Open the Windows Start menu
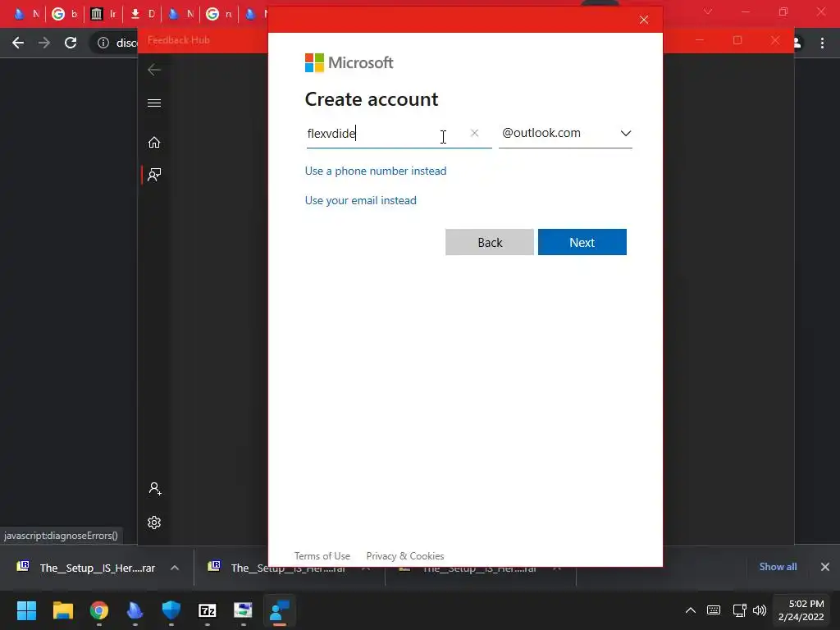Viewport: 840px width, 630px height. point(26,610)
